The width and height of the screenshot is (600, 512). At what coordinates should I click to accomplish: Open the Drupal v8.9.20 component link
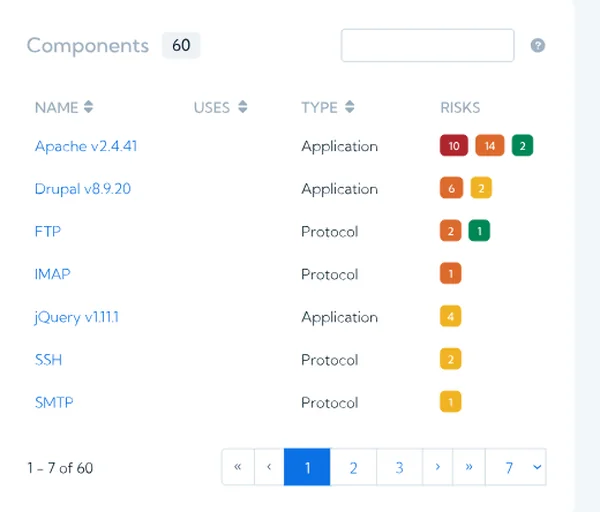click(x=83, y=189)
